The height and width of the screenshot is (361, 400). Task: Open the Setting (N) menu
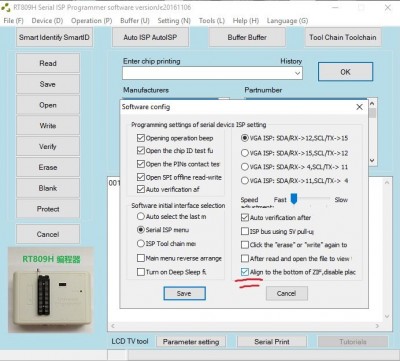(x=174, y=21)
